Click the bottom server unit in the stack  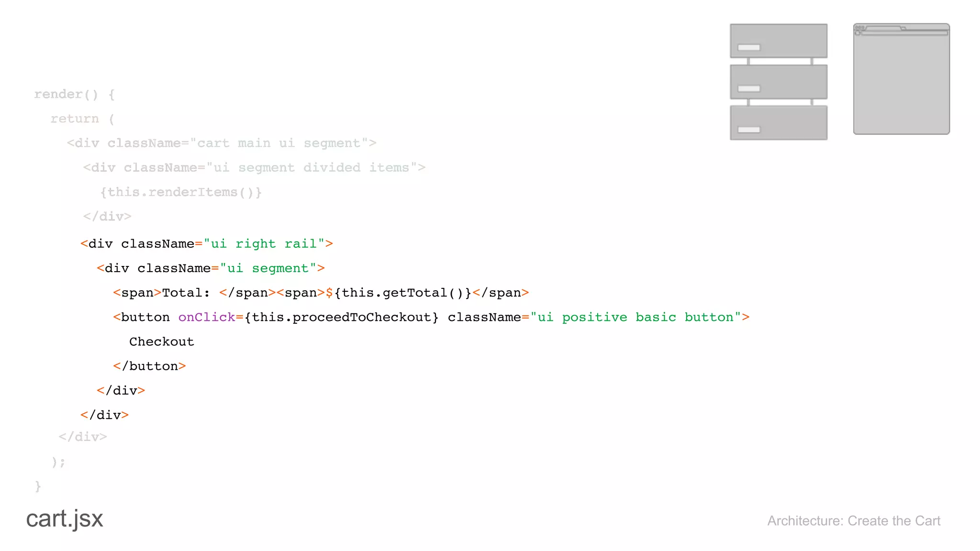(x=778, y=123)
